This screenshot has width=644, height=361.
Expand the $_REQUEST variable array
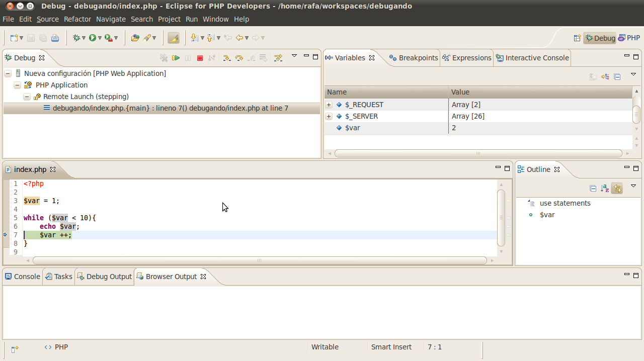click(329, 105)
